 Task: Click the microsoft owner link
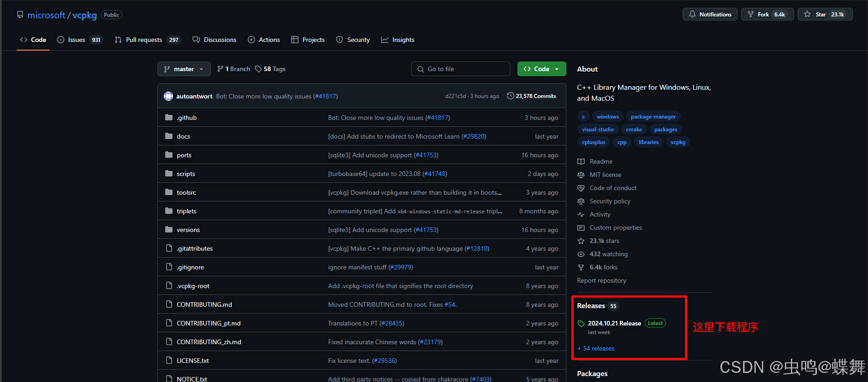pos(47,15)
